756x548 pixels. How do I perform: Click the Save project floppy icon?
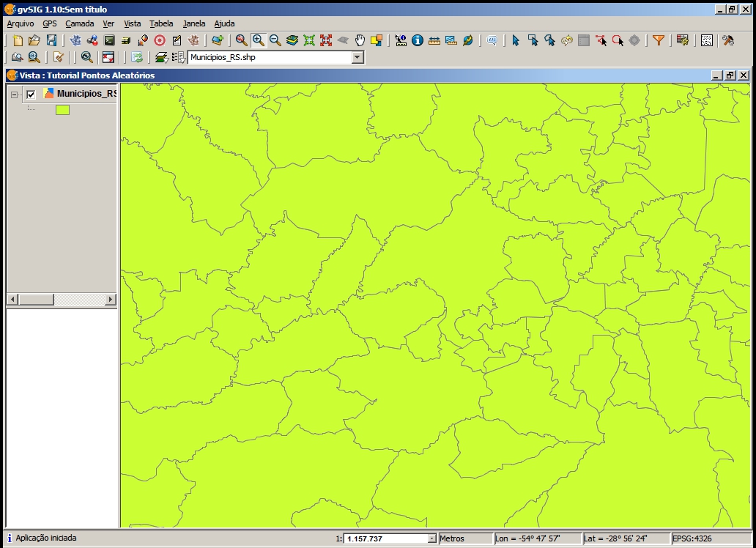tap(51, 40)
